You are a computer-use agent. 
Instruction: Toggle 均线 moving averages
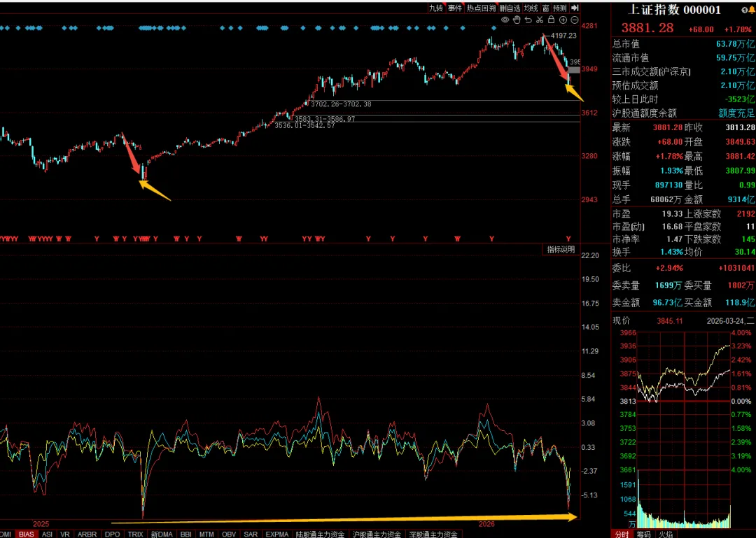point(531,8)
